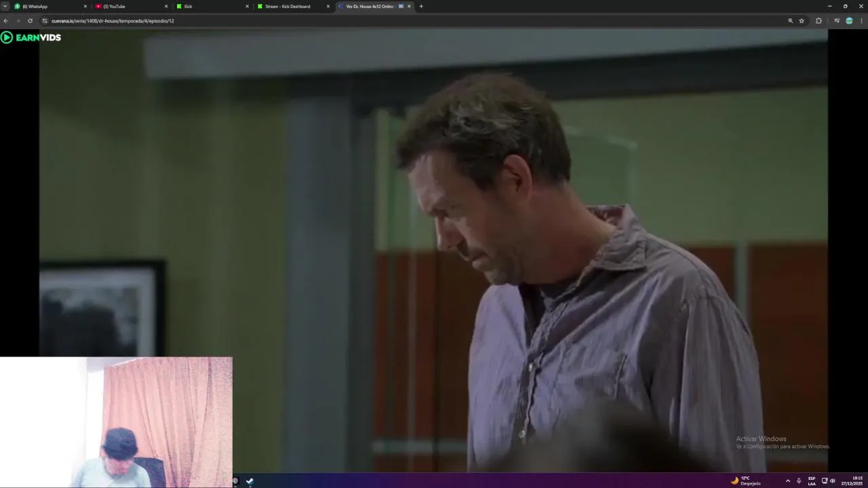Minimize the Chrome browser window
The height and width of the screenshot is (488, 868).
pyautogui.click(x=829, y=6)
